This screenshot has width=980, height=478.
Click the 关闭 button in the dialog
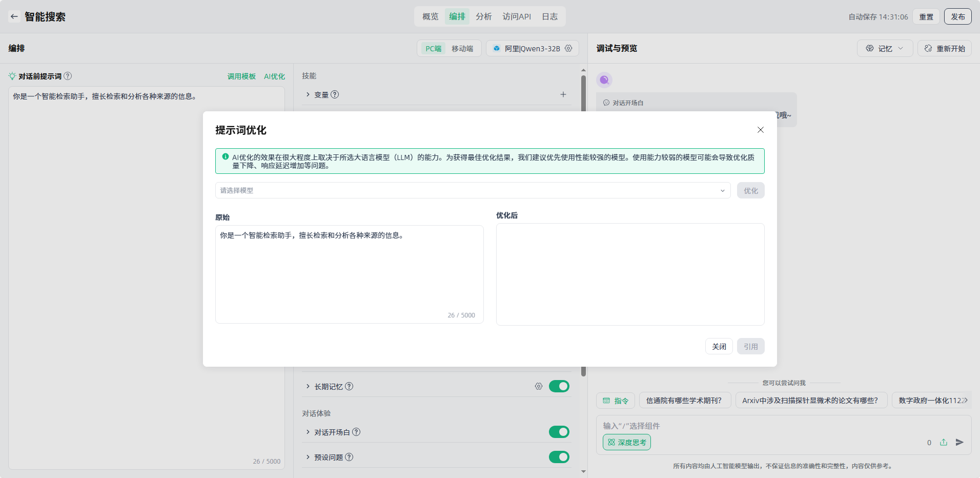point(719,346)
